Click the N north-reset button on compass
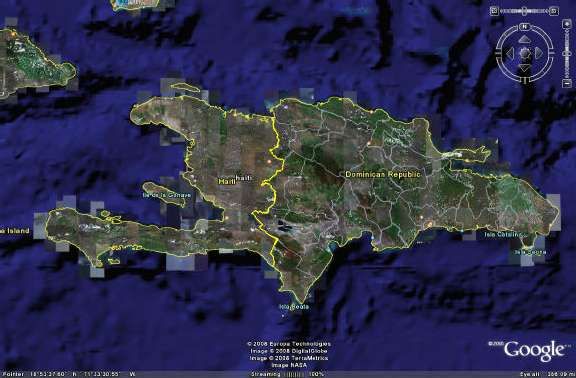576x378 pixels. click(x=525, y=27)
